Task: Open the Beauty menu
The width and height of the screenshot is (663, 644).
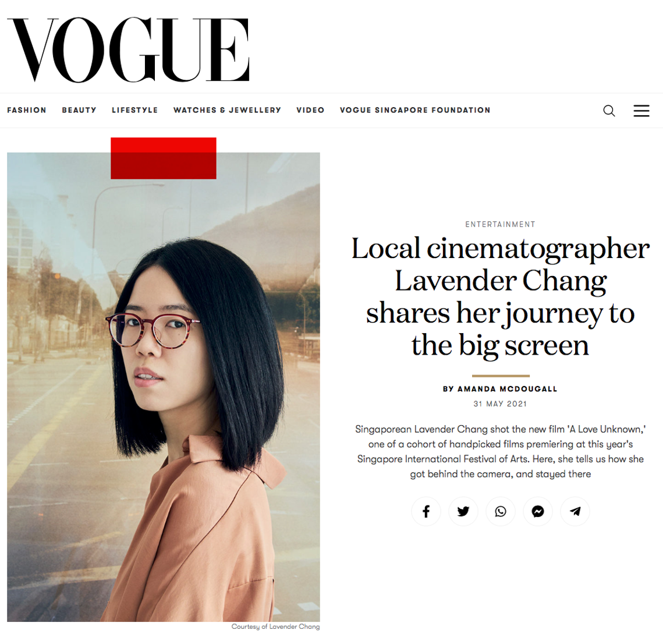Action: [x=79, y=110]
